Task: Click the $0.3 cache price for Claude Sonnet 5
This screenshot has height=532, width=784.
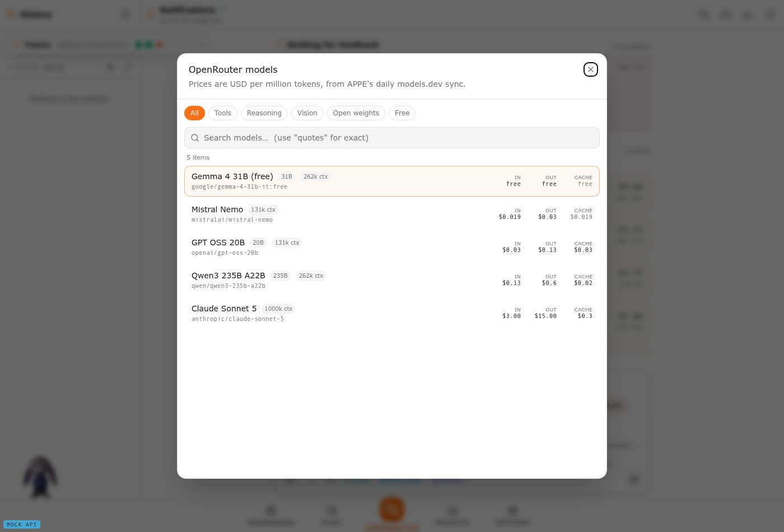Action: coord(585,316)
